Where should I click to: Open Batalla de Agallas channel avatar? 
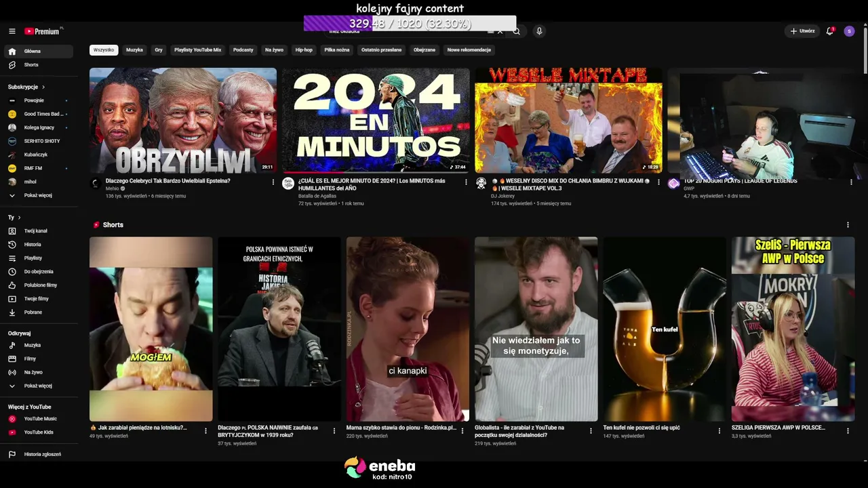coord(288,184)
